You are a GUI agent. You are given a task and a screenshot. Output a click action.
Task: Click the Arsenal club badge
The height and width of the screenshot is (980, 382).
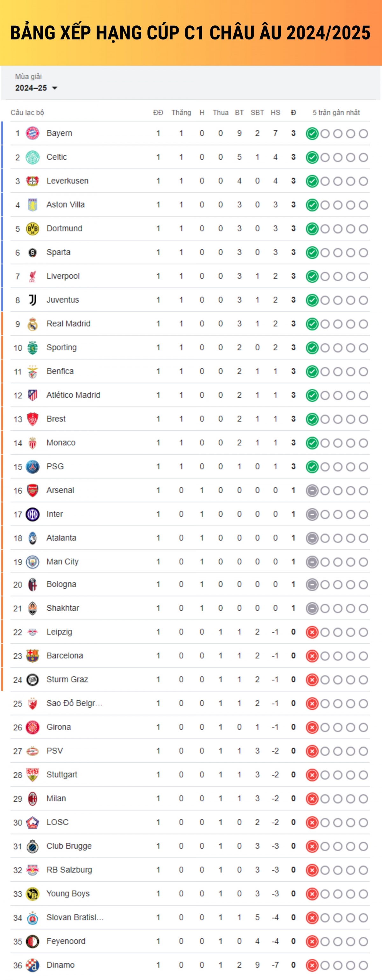[x=32, y=490]
